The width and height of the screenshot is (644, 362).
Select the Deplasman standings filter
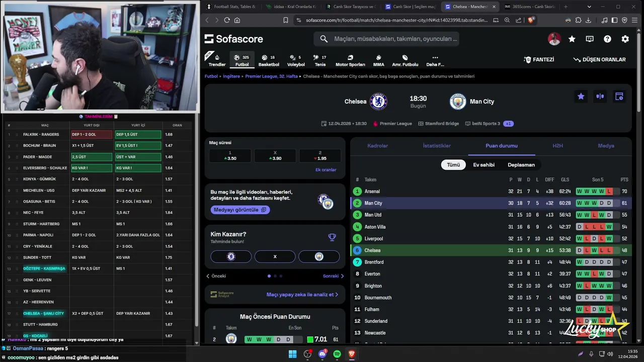click(521, 165)
